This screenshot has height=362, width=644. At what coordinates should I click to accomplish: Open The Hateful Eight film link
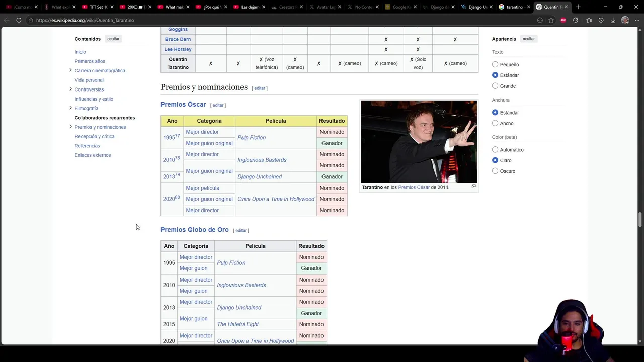(x=238, y=324)
